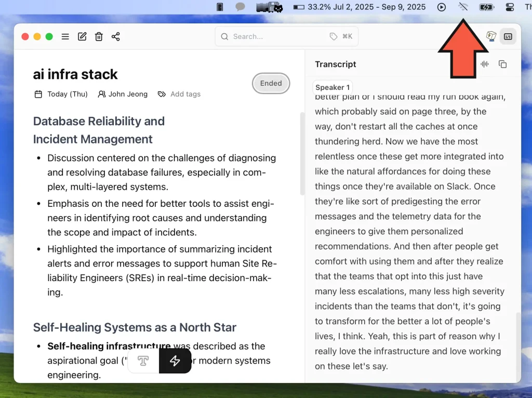Viewport: 532px width, 398px height.
Task: Open the AI assistant mascot icon
Action: [x=490, y=36]
